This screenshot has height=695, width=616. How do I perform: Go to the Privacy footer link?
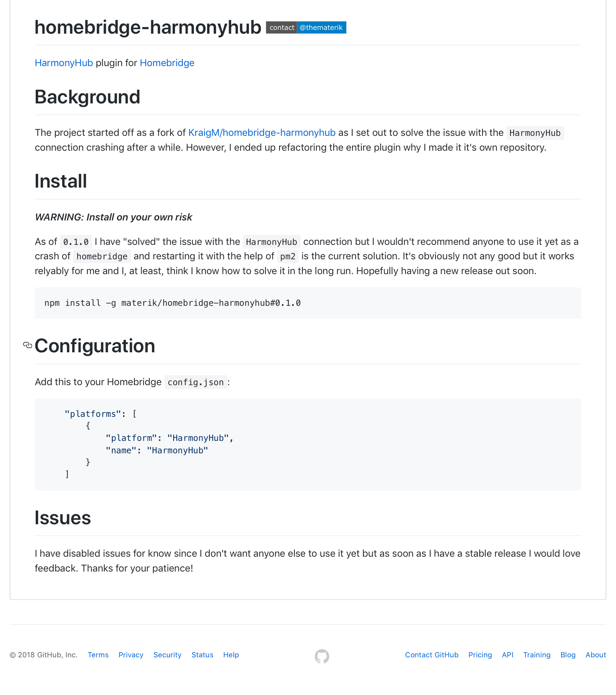[x=131, y=655]
